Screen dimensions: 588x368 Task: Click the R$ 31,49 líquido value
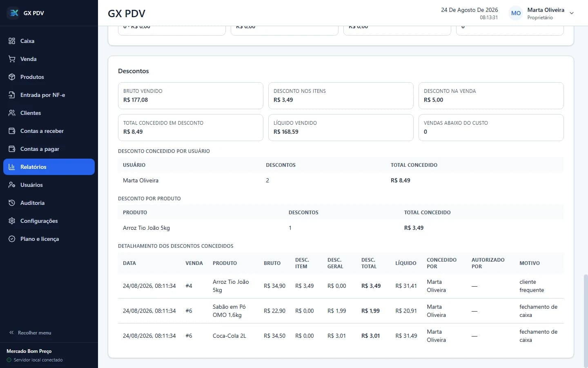pyautogui.click(x=406, y=336)
